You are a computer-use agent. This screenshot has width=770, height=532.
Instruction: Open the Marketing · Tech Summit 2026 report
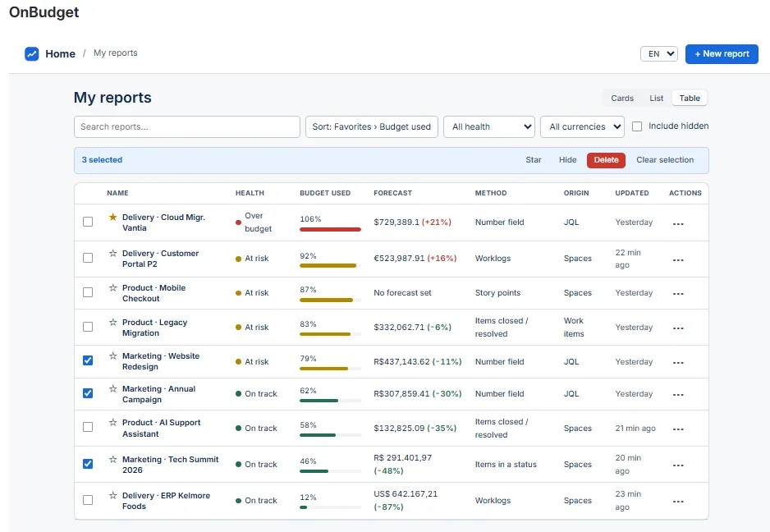pyautogui.click(x=171, y=465)
